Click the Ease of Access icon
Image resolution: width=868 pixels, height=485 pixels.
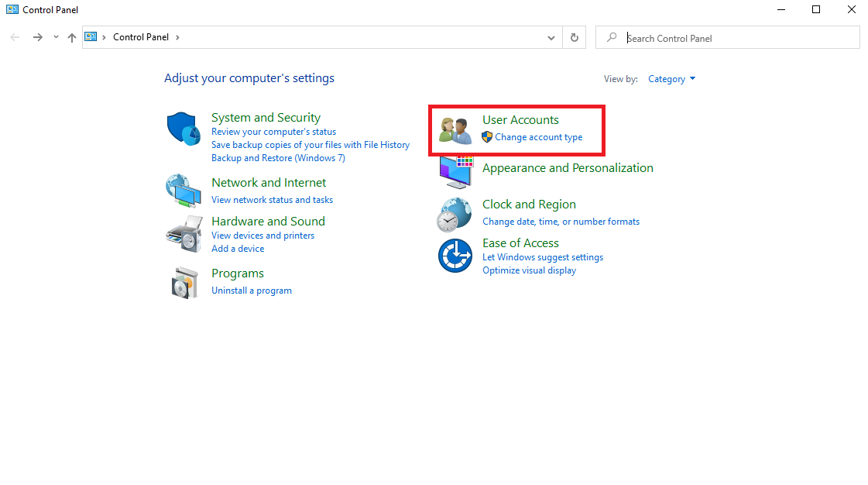click(x=455, y=256)
